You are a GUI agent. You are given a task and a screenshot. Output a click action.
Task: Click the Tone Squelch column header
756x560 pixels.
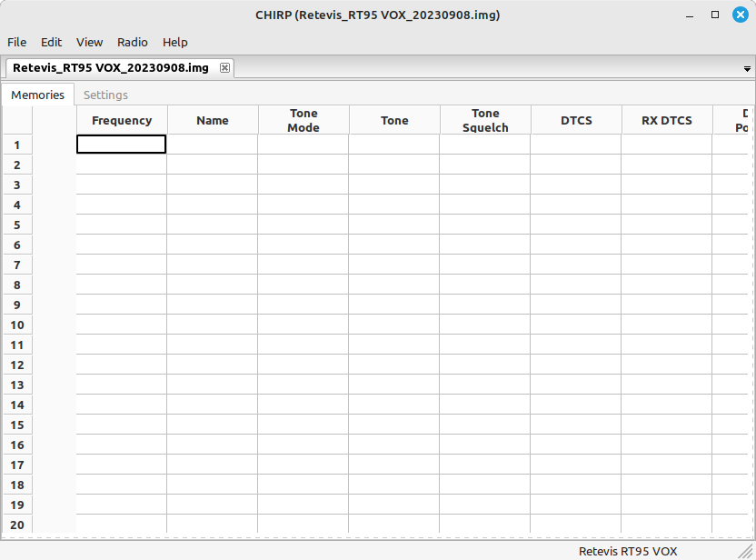tap(485, 120)
